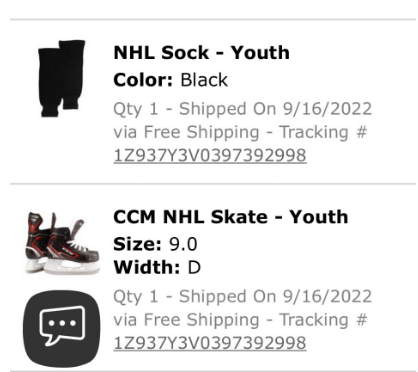Click the Size: 9.0 attribute line
The height and width of the screenshot is (372, 418).
coord(155,244)
